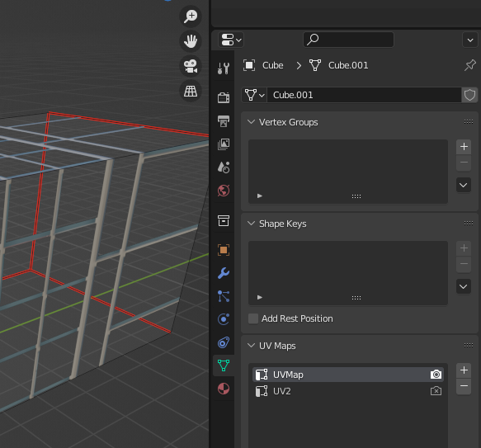The height and width of the screenshot is (448, 481).
Task: Set UV2 active for render camera icon
Action: pos(436,391)
